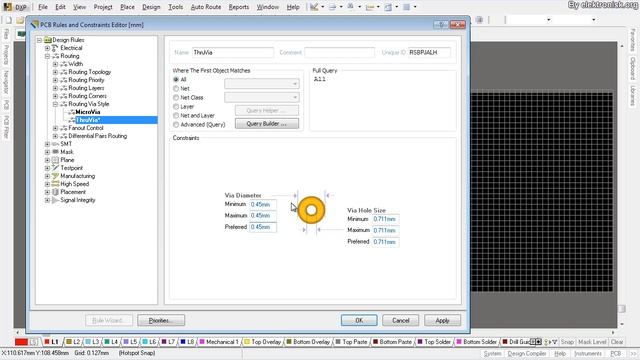Viewport: 640px width, 360px height.
Task: Open the Utility Tools toolbar icon
Action: (x=314, y=7)
